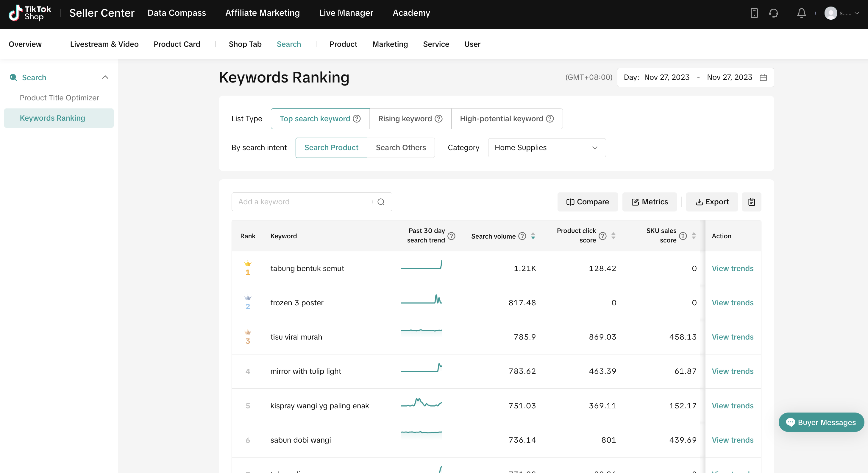Screen dimensions: 868x473
Task: Click the sidebar Search magnifier icon
Action: [13, 77]
